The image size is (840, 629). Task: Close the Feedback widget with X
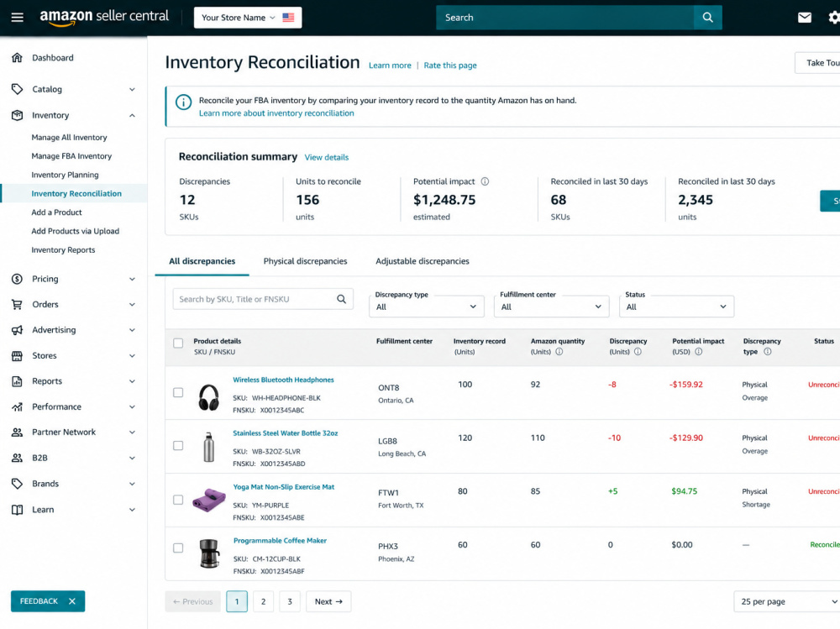72,601
